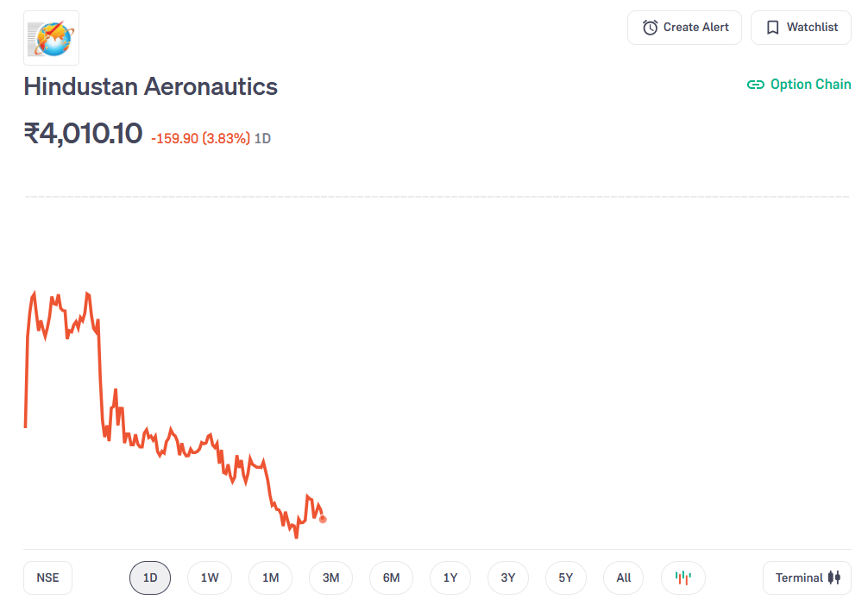Click the bookmark icon in Watchlist
868x606 pixels.
[773, 28]
